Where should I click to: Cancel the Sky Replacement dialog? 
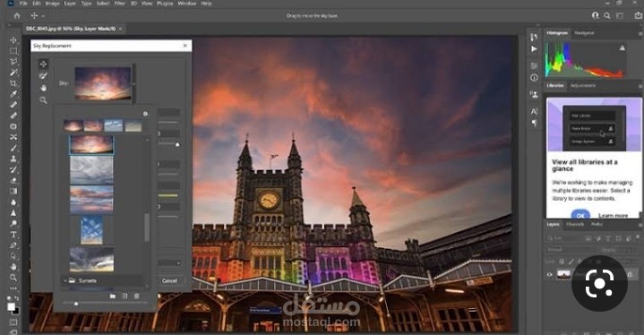169,281
